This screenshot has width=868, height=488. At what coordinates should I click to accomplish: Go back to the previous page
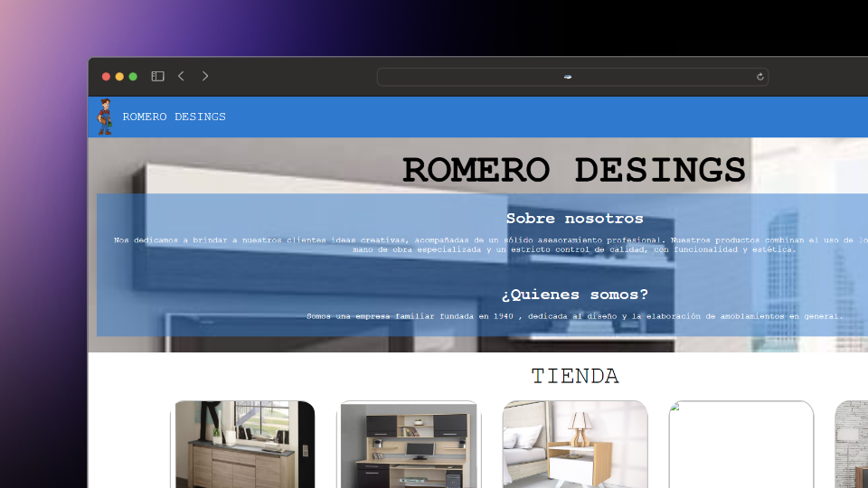coord(181,77)
